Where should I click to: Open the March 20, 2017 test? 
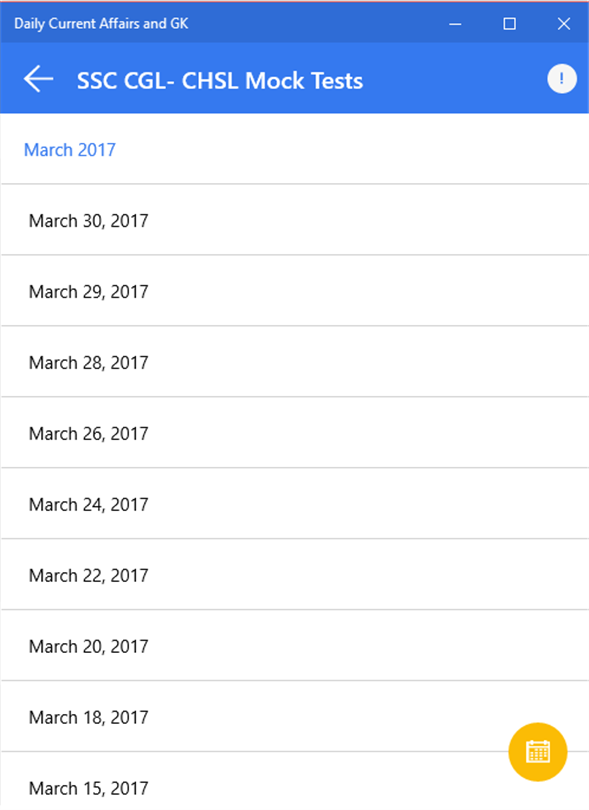coord(294,645)
